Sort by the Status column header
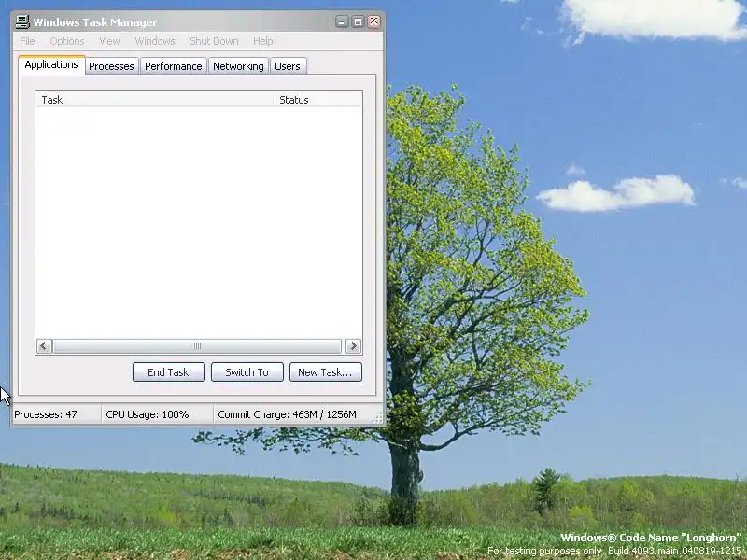 317,100
